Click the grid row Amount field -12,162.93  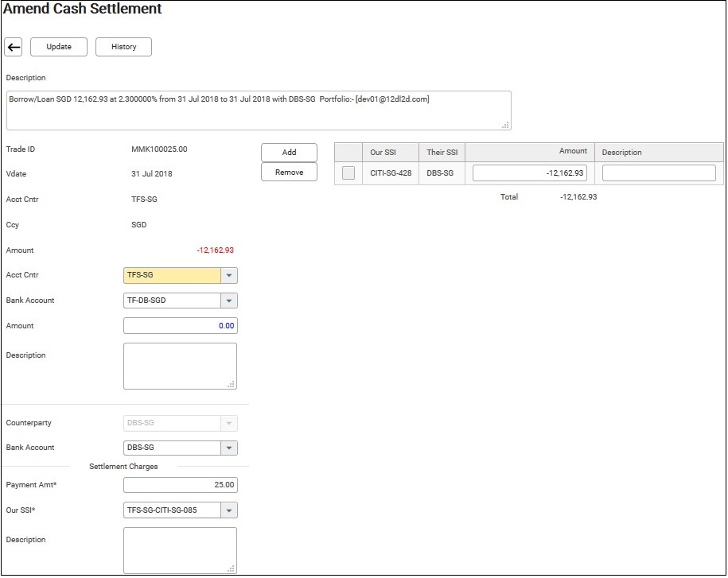tap(529, 173)
